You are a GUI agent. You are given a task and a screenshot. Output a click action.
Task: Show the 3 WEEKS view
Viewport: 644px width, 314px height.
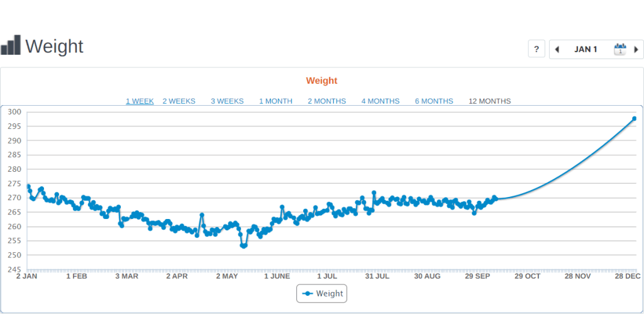pos(227,101)
